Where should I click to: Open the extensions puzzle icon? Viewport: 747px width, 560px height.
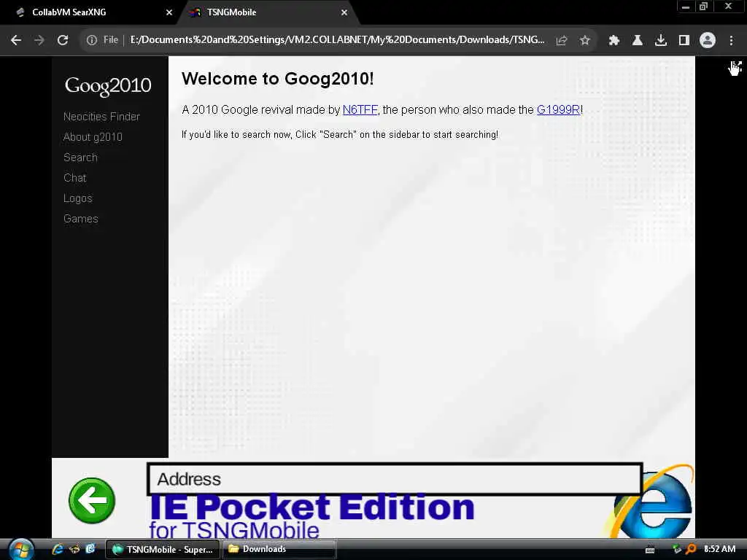click(614, 41)
